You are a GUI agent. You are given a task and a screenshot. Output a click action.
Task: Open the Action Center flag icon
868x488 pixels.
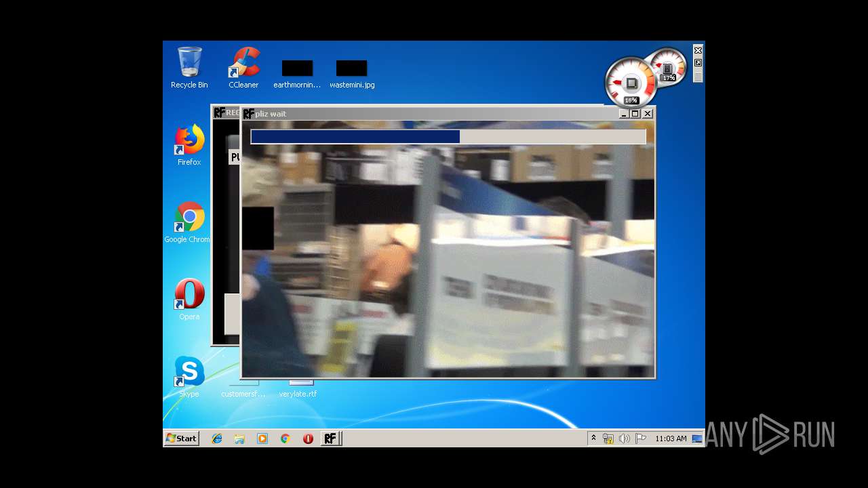(x=641, y=439)
